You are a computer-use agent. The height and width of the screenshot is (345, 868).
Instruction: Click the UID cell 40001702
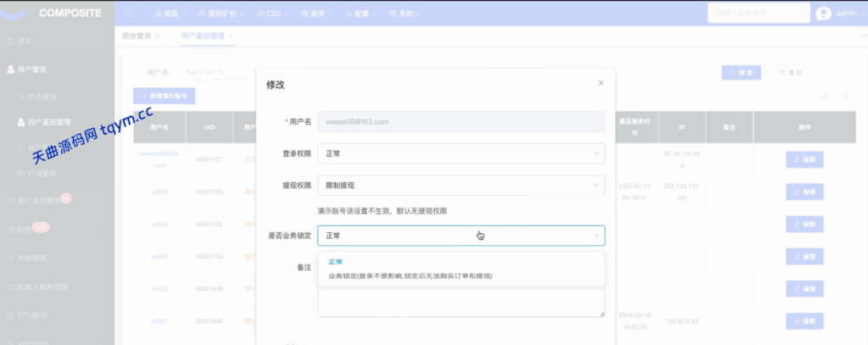pyautogui.click(x=209, y=225)
